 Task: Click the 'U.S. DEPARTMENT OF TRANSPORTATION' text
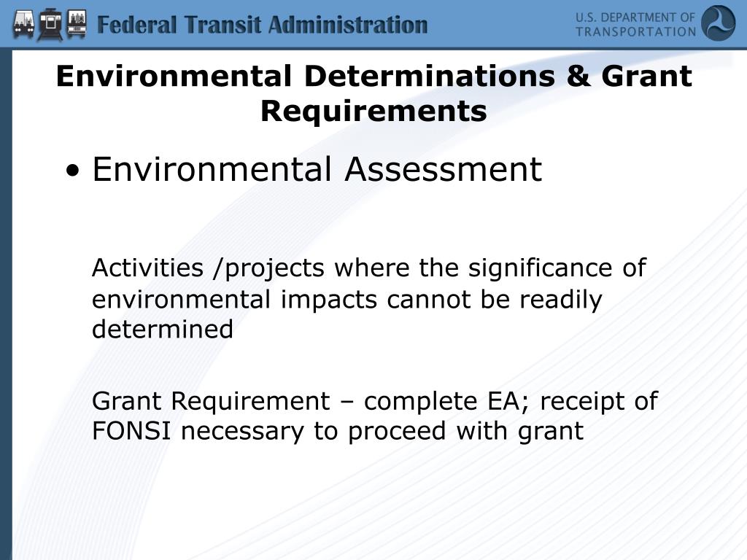635,25
